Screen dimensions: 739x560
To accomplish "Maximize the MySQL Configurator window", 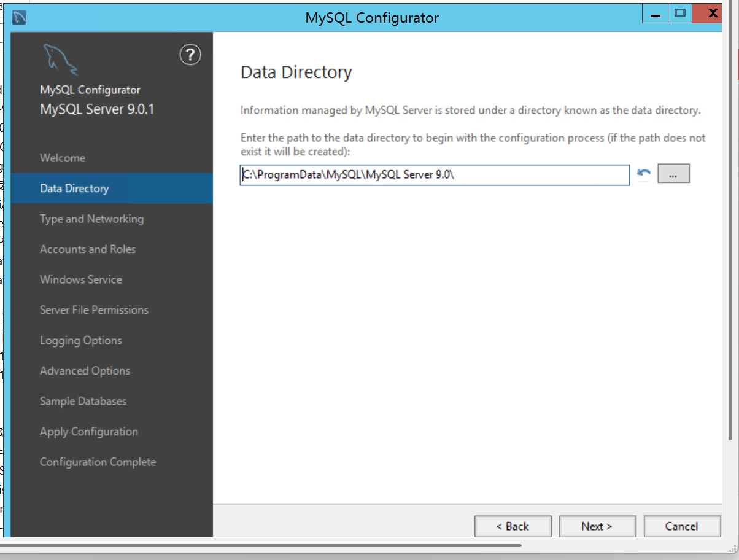I will [679, 14].
